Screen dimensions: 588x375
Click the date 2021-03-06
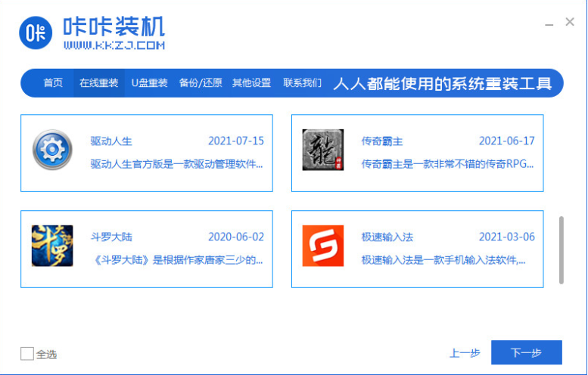coord(507,237)
